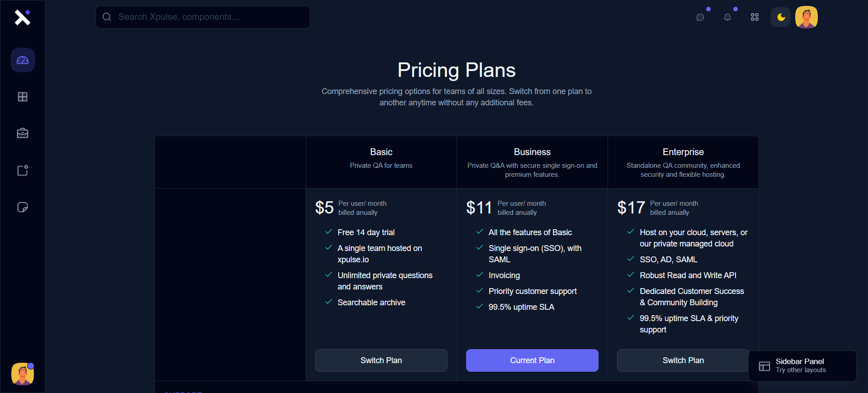Click the Current Plan button for Business

[532, 360]
